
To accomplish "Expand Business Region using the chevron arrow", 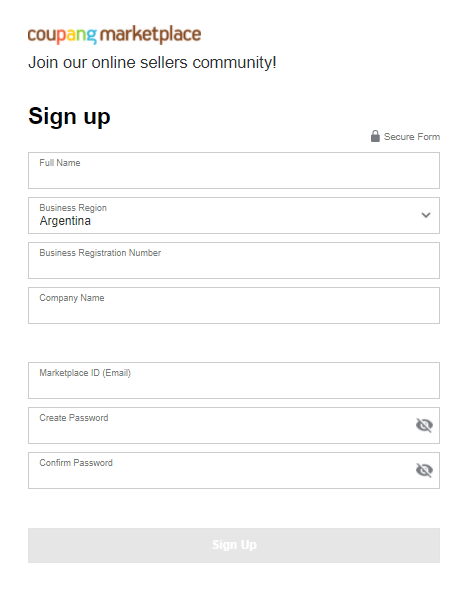I will pyautogui.click(x=426, y=215).
